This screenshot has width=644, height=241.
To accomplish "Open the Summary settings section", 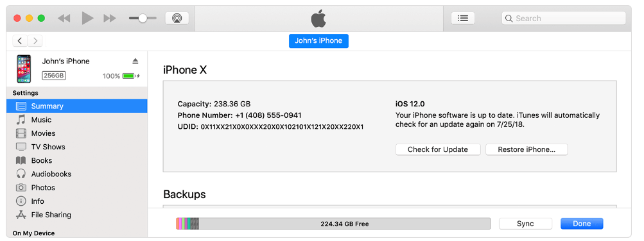I will pos(77,106).
